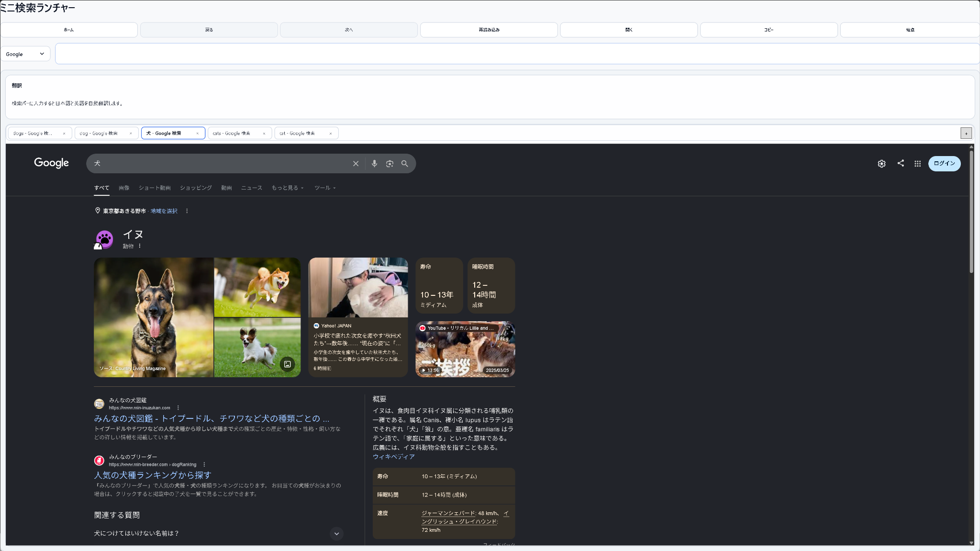Viewport: 980px width, 551px height.
Task: Open the Google search engine dropdown
Action: click(x=25, y=54)
